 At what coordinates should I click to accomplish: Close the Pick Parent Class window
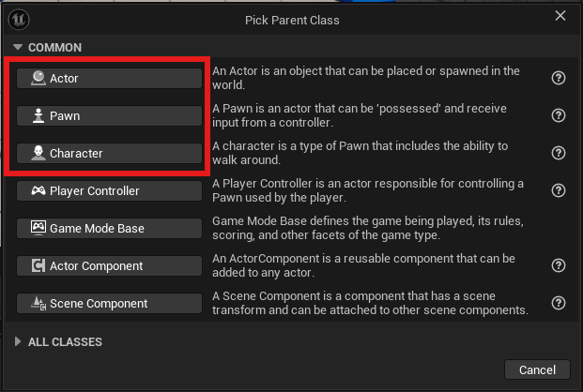560,16
